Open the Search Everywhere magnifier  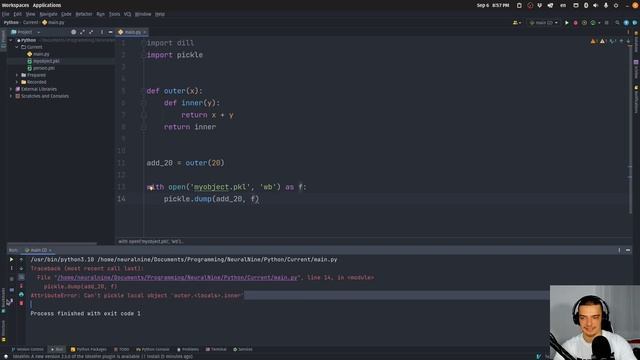(617, 23)
